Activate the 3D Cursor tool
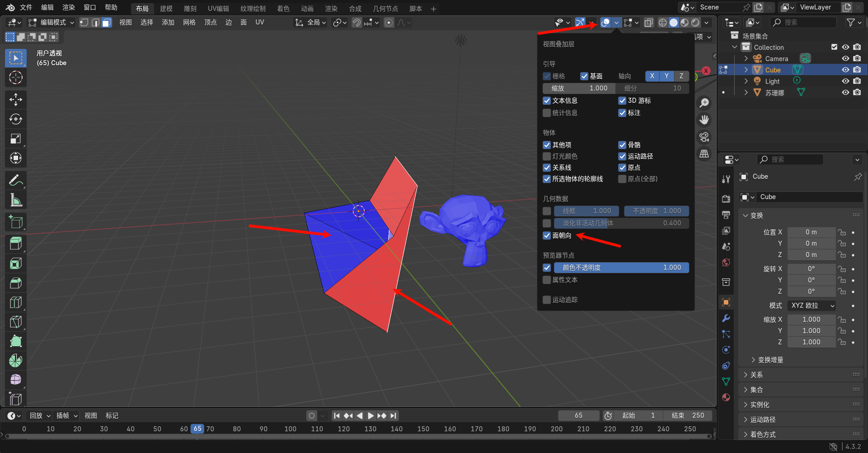Screen dimensions: 868x453 (x=16, y=77)
